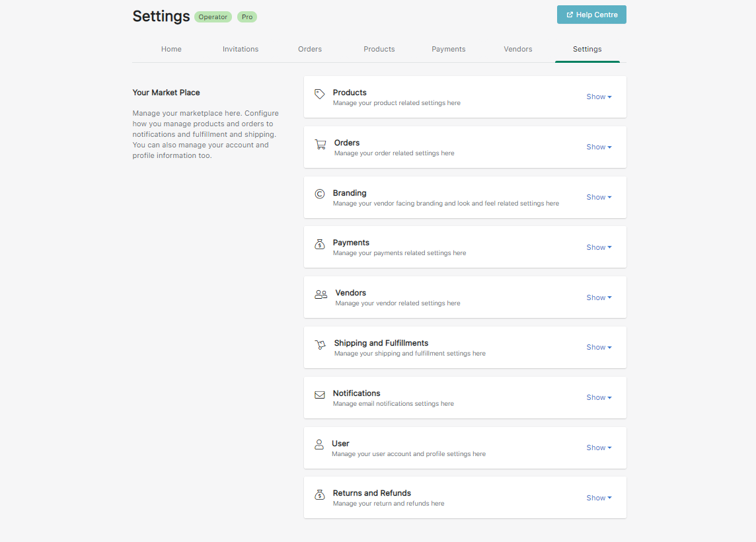756x542 pixels.
Task: Open the Vendors tab
Action: 518,49
